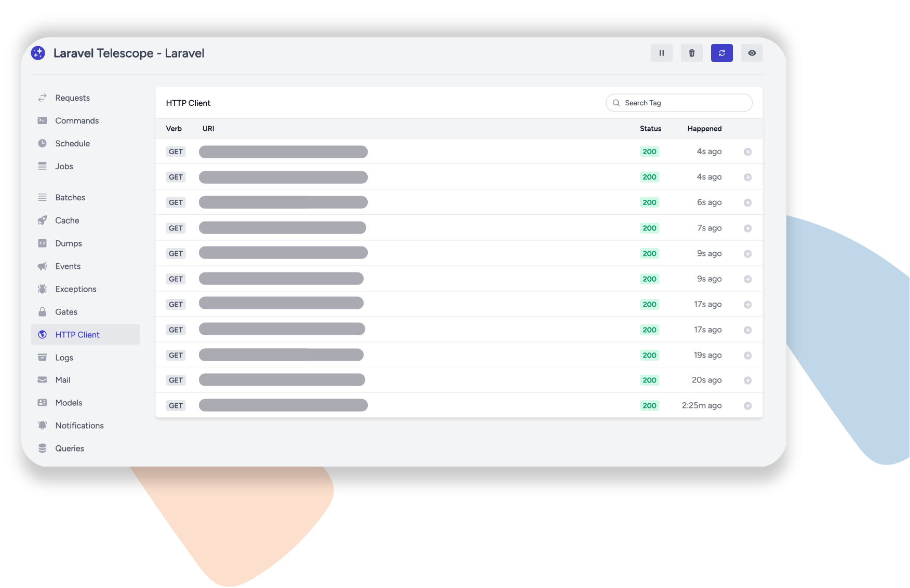View details of the 2:25m ago entry

coord(747,405)
